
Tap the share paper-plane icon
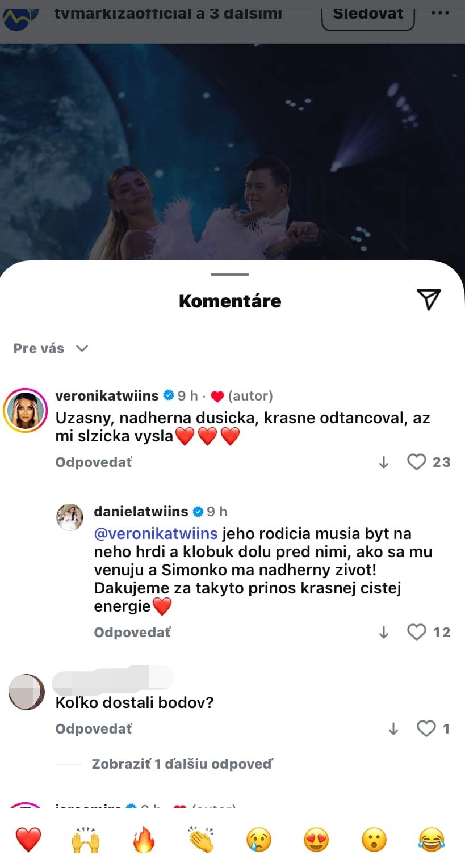pos(429,300)
